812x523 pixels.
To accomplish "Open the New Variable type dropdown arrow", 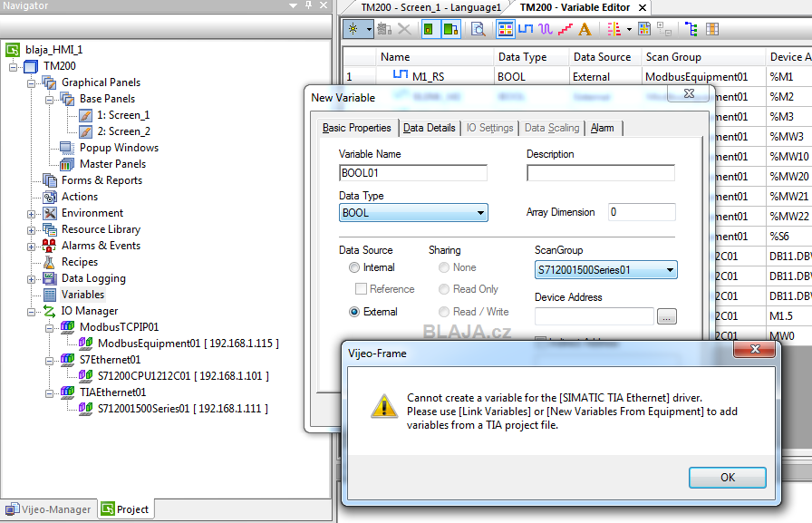I will pos(369,30).
